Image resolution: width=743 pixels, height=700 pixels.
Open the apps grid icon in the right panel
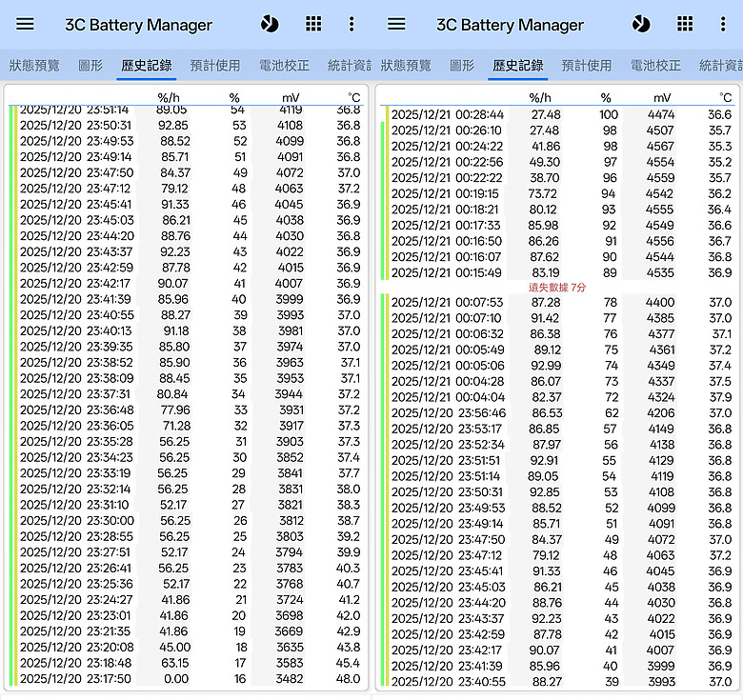[x=685, y=25]
